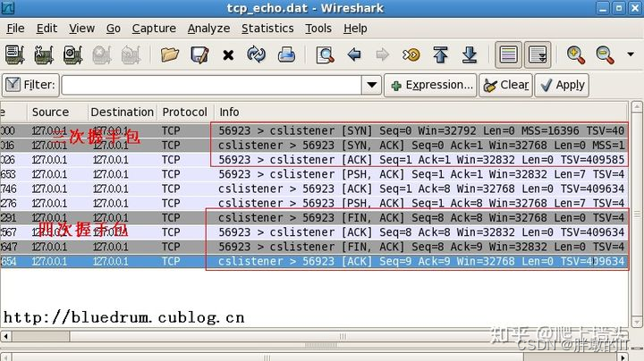
Task: Minimize the Wireshark window
Action: pos(603,8)
